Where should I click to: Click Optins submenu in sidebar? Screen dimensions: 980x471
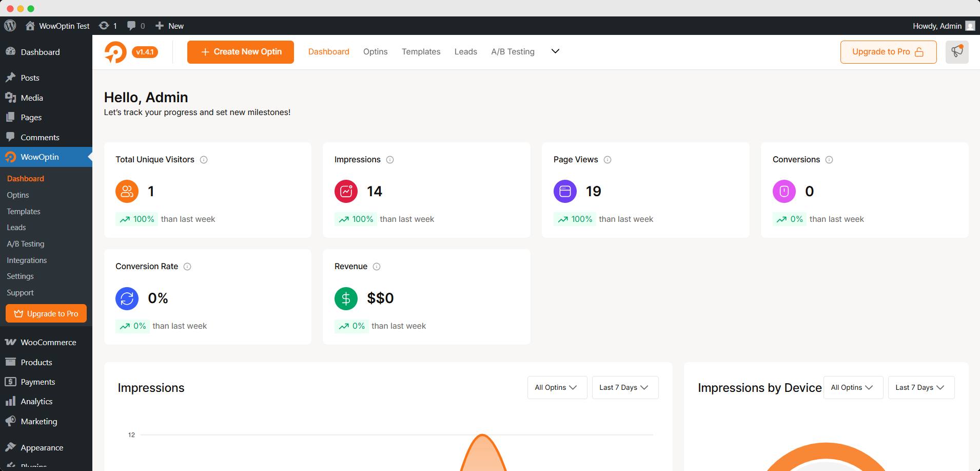pyautogui.click(x=18, y=195)
